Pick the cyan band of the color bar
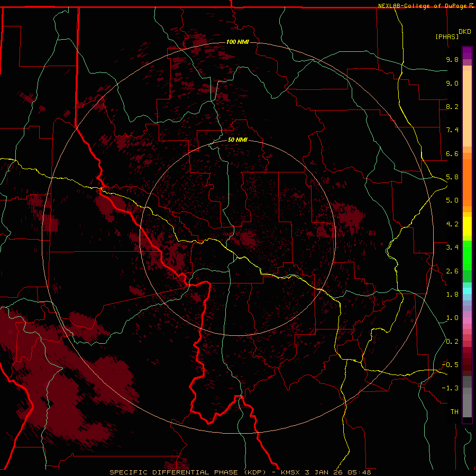Viewport: 476px width, 476px height. coord(467,291)
